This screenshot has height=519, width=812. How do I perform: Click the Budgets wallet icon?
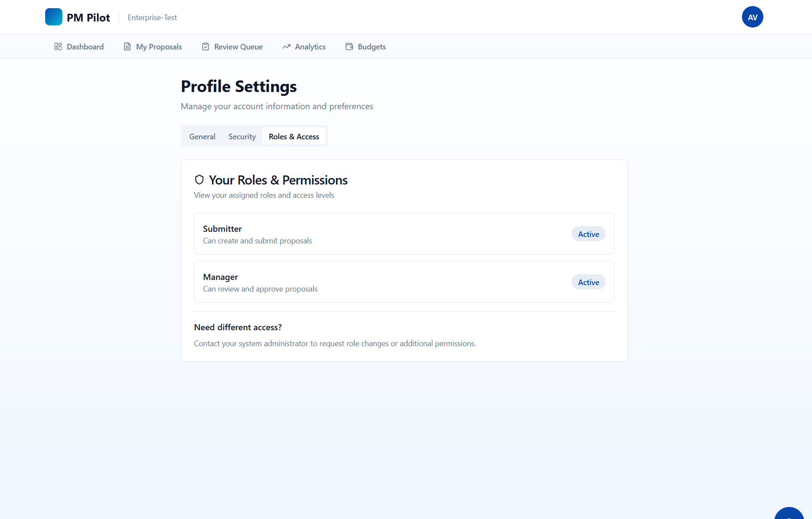click(349, 46)
